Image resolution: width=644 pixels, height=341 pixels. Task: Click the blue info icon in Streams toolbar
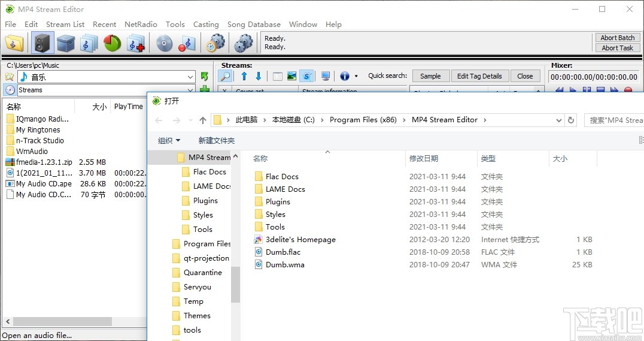point(345,76)
